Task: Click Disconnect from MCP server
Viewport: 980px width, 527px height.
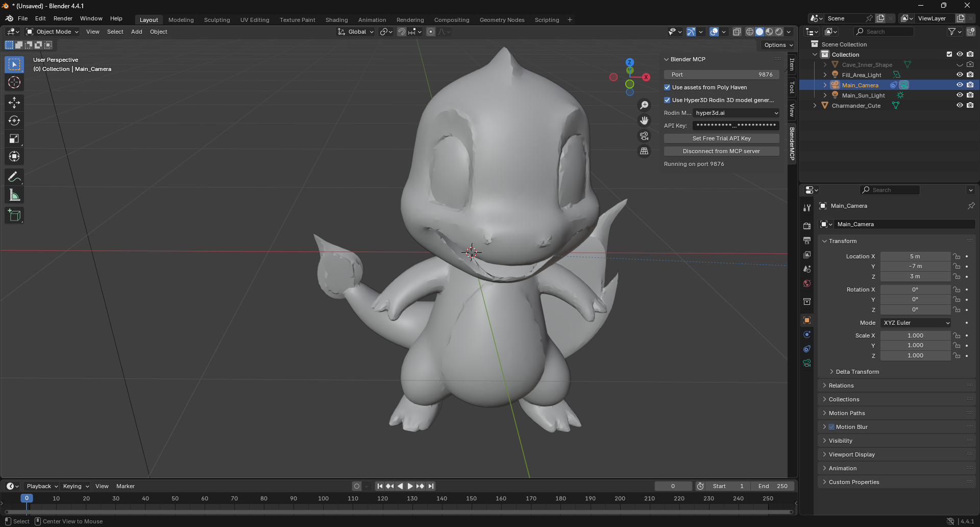Action: pyautogui.click(x=721, y=151)
